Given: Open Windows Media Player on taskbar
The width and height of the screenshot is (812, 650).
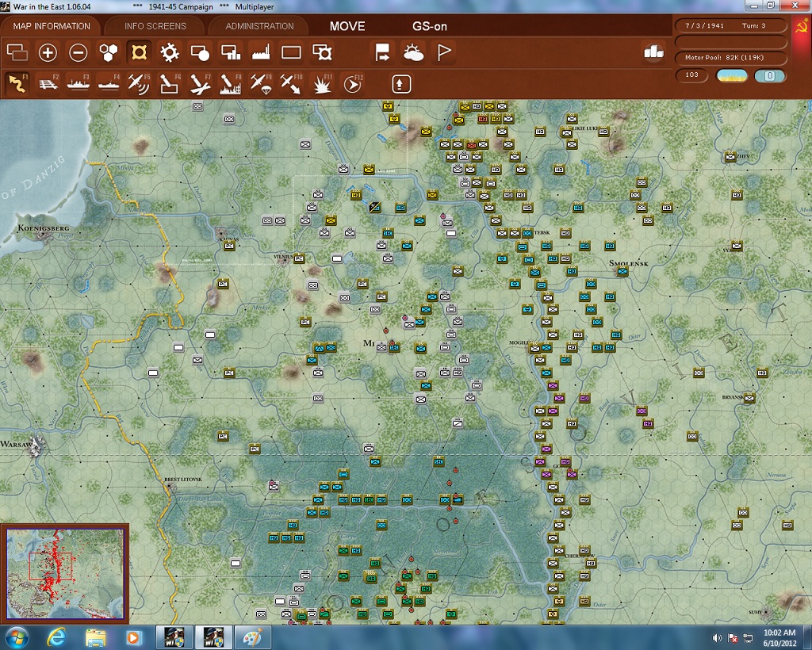Looking at the screenshot, I should click(x=132, y=637).
